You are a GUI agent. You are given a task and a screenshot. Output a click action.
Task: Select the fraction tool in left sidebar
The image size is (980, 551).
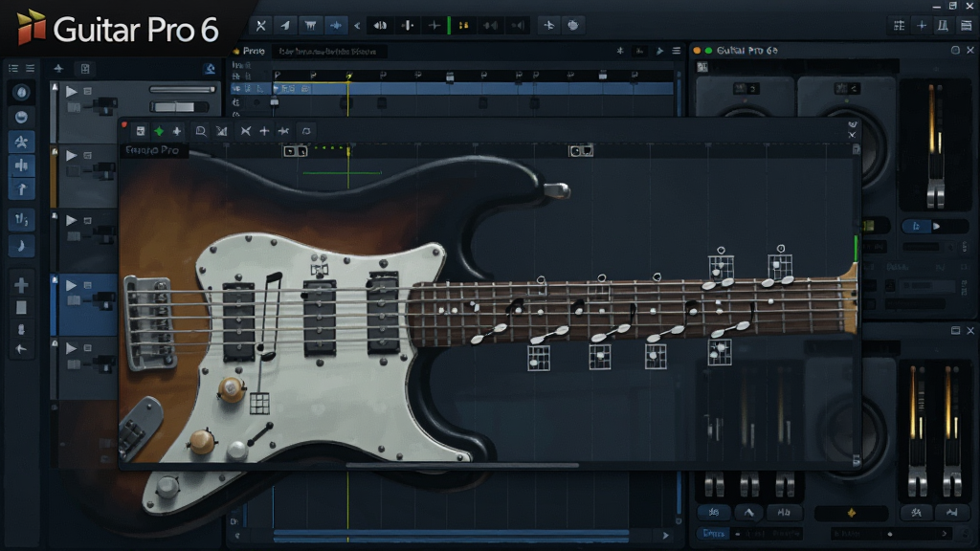[x=21, y=219]
